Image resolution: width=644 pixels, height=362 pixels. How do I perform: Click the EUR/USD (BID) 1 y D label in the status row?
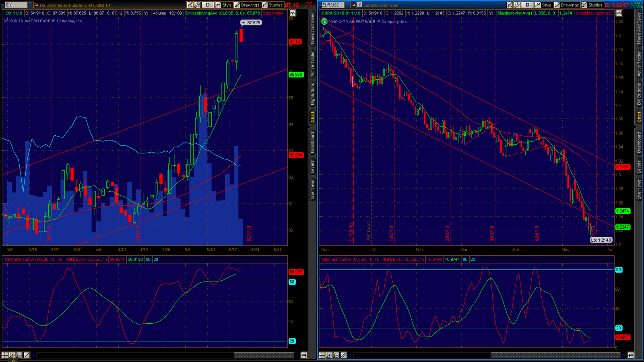(x=341, y=13)
